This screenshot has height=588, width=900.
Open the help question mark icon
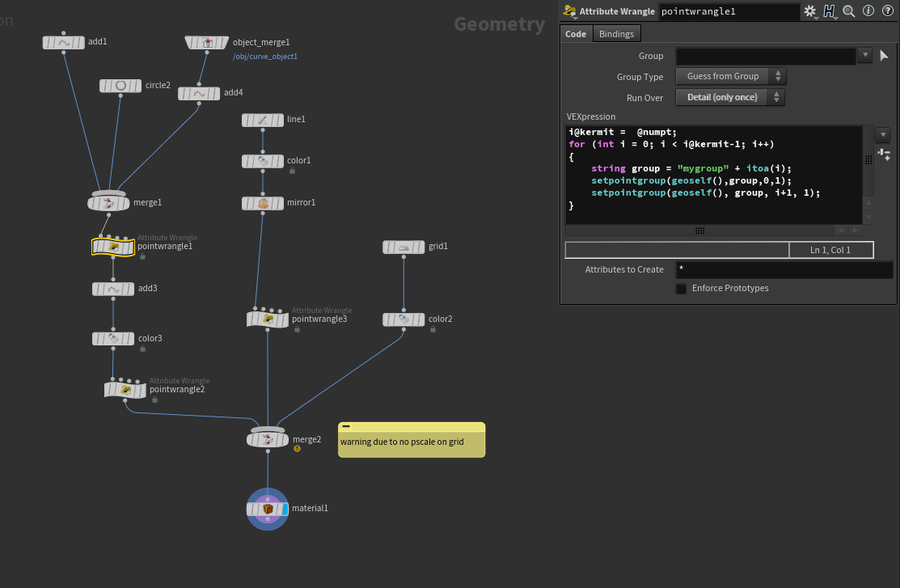888,11
